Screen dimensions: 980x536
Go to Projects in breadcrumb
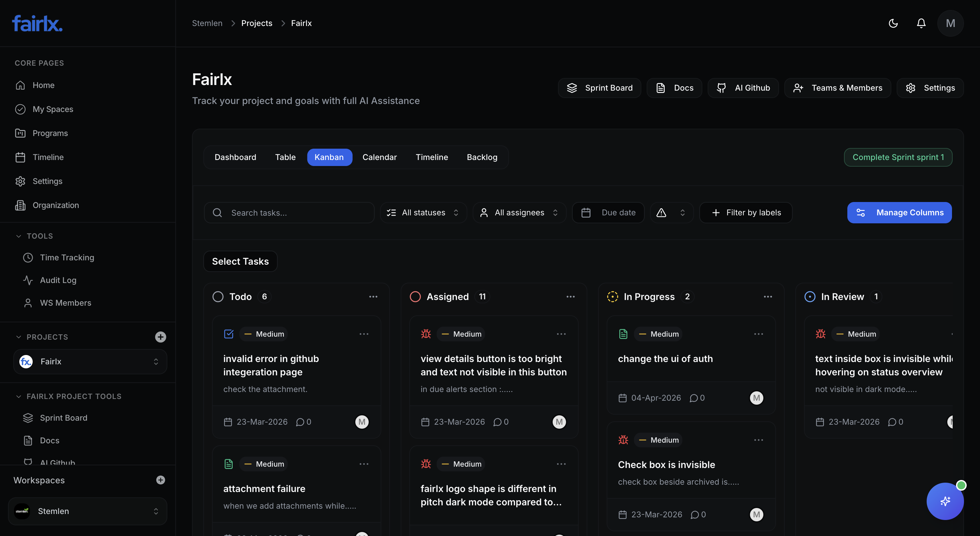click(x=257, y=23)
